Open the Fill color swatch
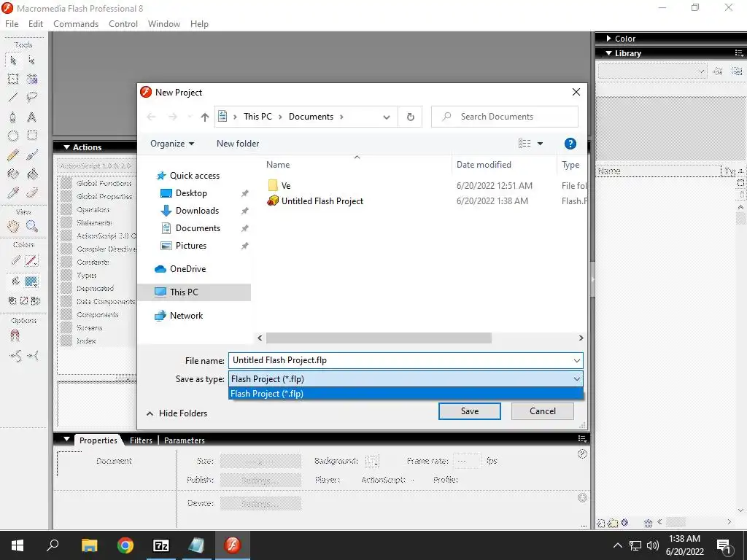Screen dimensions: 747x560 pos(31,281)
